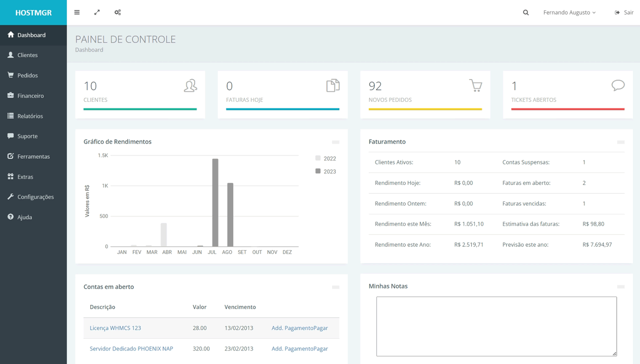The width and height of the screenshot is (640, 364).
Task: Click the documents icon on Faturas Hoje card
Action: point(333,85)
